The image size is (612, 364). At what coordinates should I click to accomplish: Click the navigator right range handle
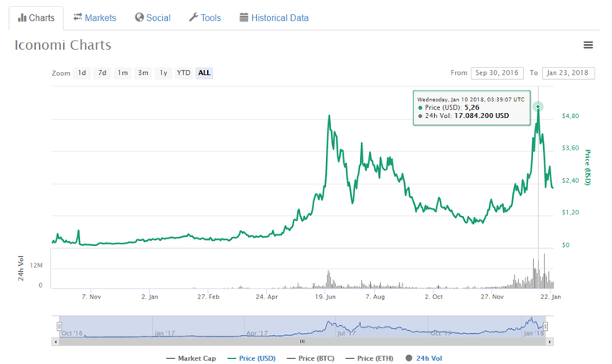click(545, 326)
